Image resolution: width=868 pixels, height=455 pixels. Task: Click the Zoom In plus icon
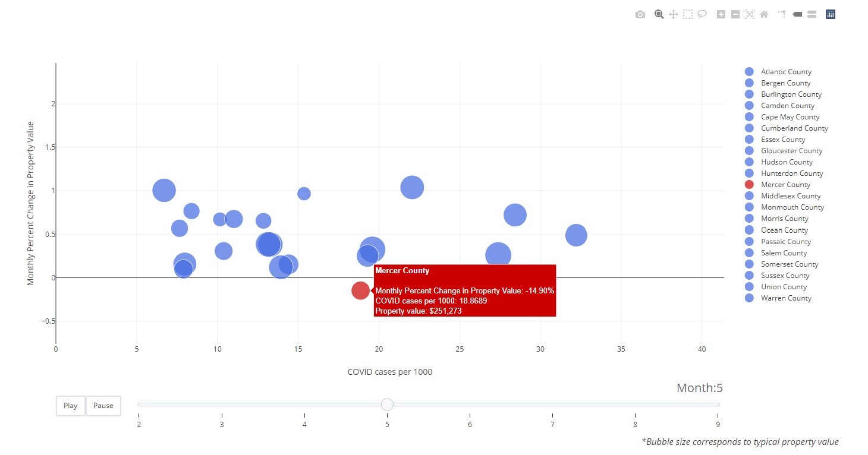(721, 14)
